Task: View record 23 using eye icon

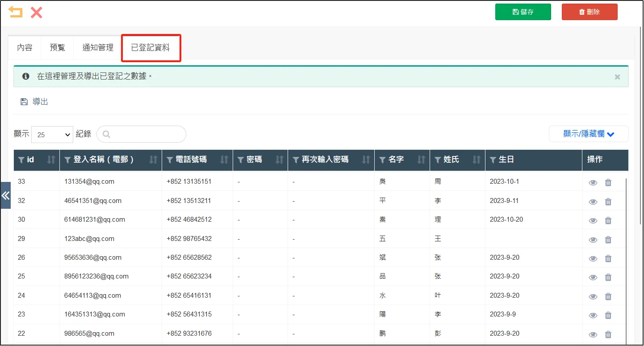Action: pos(593,315)
